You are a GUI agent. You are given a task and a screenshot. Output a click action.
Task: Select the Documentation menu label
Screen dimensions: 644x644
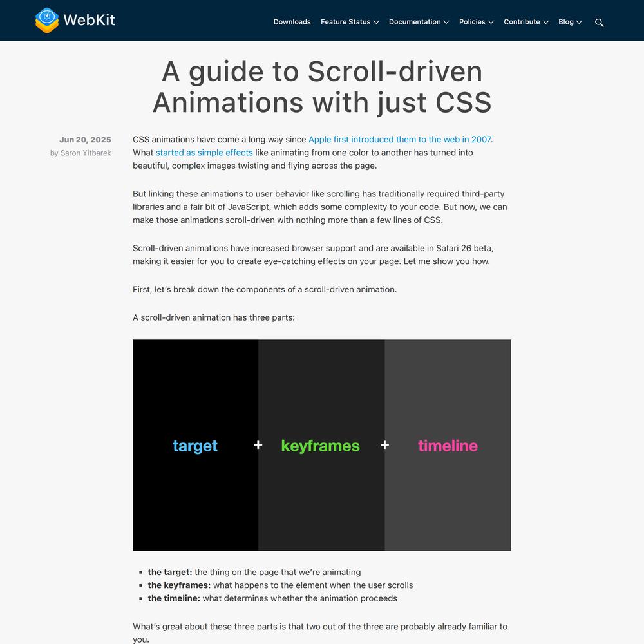415,22
